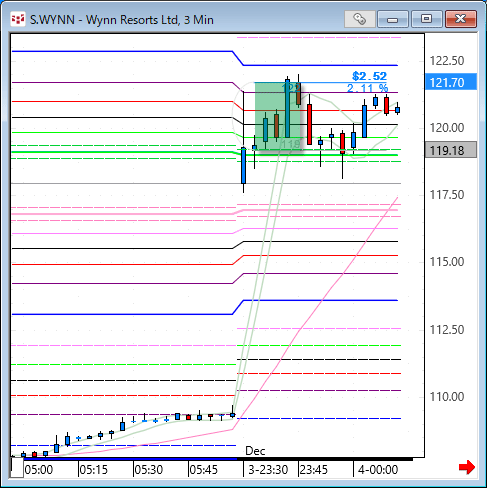
Task: Maximize the S.WYNN chart window
Action: (x=426, y=19)
